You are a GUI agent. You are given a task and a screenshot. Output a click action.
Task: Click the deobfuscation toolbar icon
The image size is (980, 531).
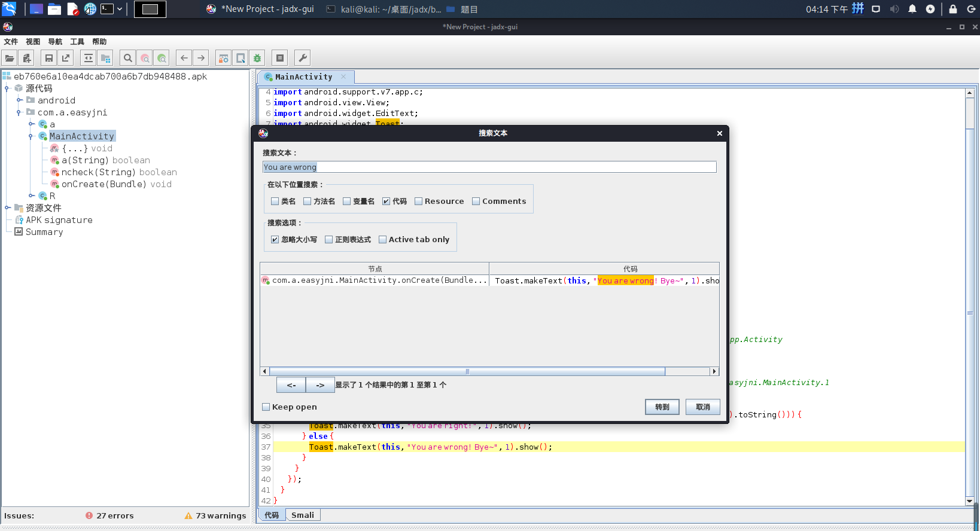click(x=223, y=58)
